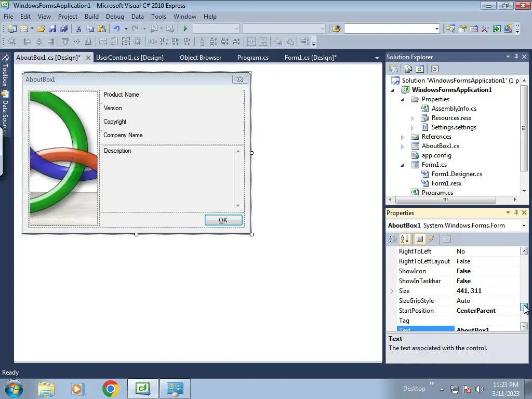Click the Cut scissors icon
Screen dimensions: 532x399
(x=79, y=29)
